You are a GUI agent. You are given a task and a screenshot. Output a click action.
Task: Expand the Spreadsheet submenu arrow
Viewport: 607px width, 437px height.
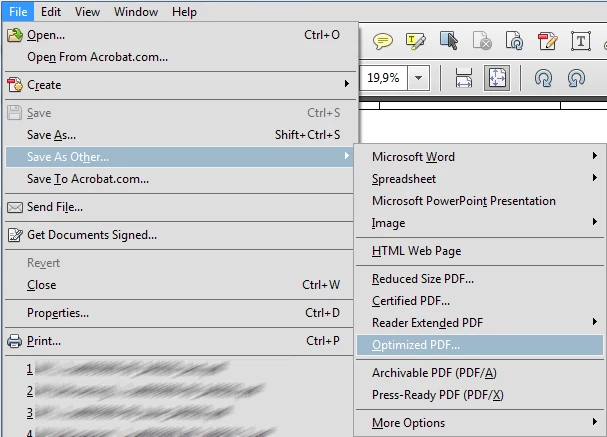595,178
